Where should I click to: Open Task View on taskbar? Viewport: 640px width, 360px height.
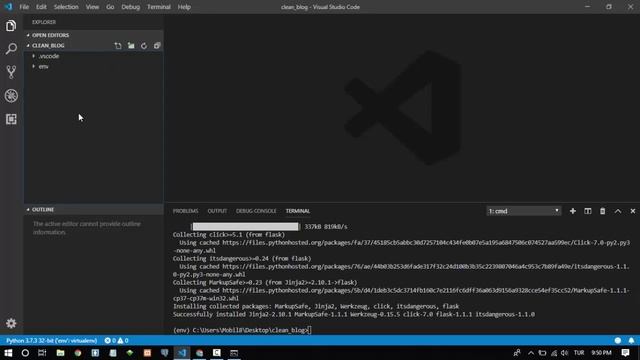(x=42, y=353)
